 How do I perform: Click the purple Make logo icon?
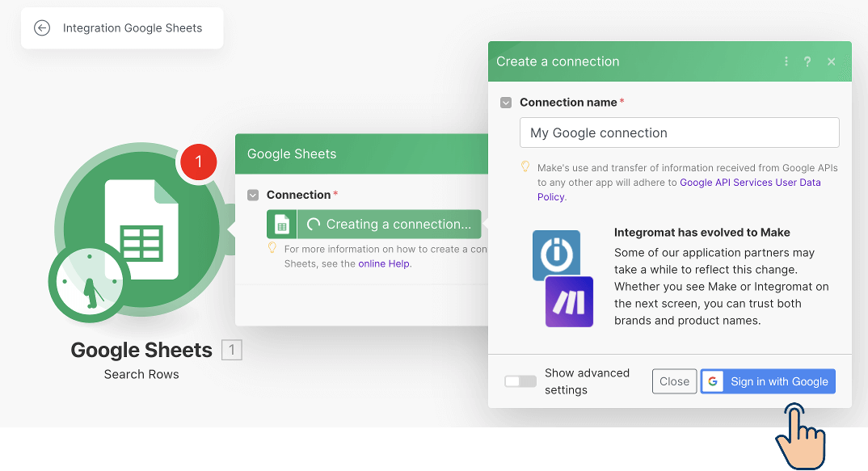point(569,301)
